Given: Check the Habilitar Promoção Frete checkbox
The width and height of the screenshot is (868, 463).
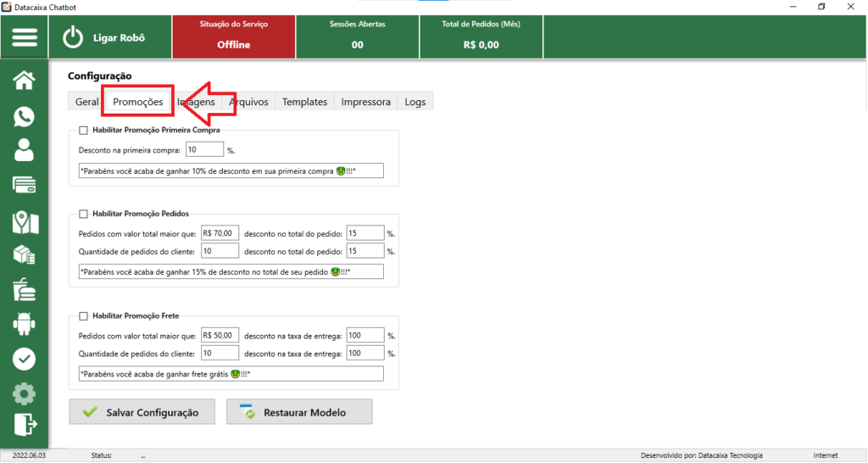Looking at the screenshot, I should (83, 316).
